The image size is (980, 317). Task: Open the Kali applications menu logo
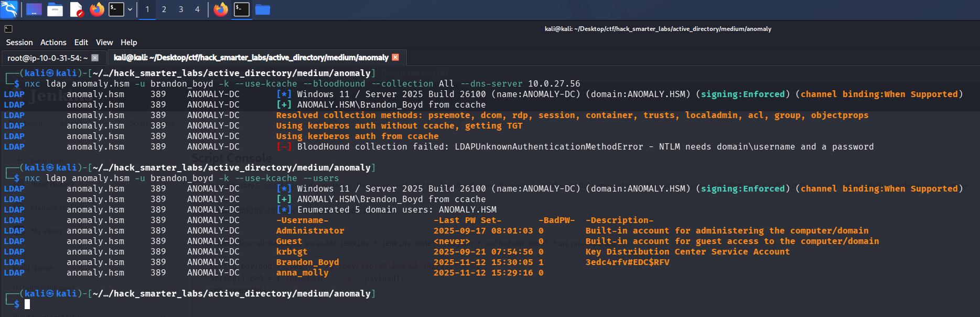click(x=9, y=9)
